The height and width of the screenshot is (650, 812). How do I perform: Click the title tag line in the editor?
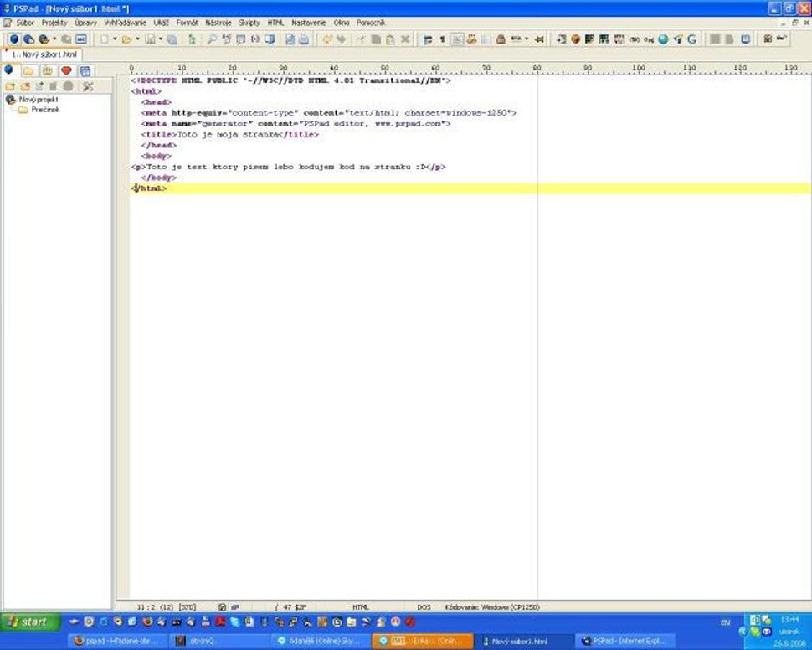click(230, 135)
